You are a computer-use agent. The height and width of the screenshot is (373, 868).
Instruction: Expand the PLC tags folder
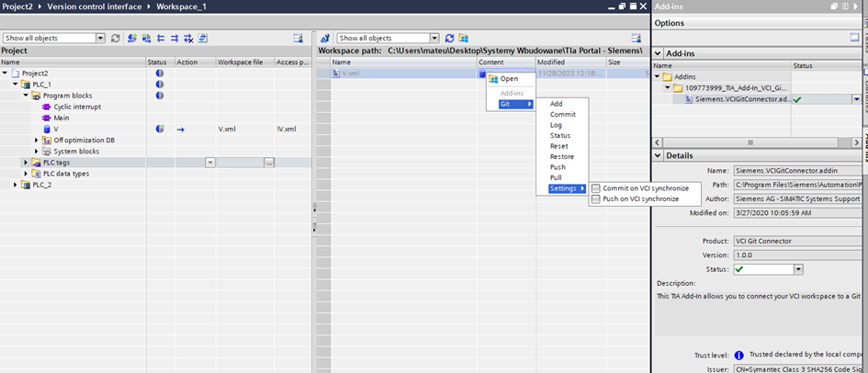coord(26,163)
